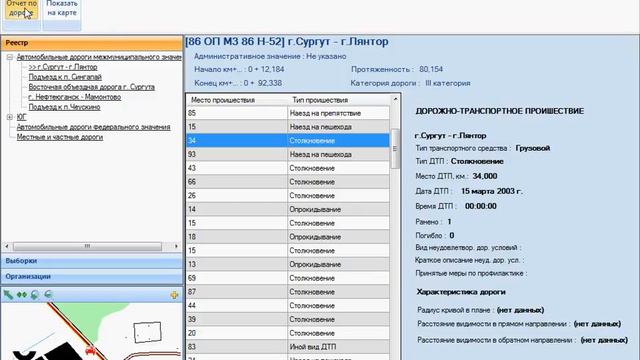Select the green arrow pointer map tool
The height and width of the screenshot is (360, 640).
(x=8, y=294)
